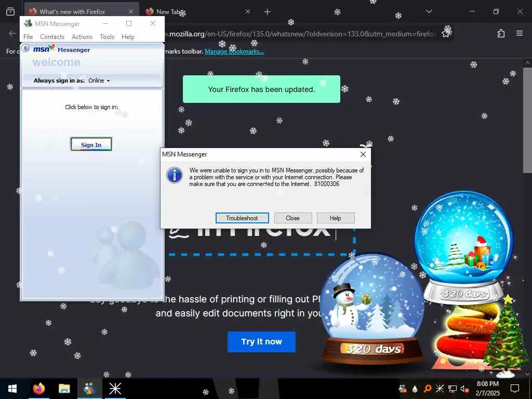Open the Firefox extensions puzzle icon
The width and height of the screenshot is (532, 399).
click(501, 33)
